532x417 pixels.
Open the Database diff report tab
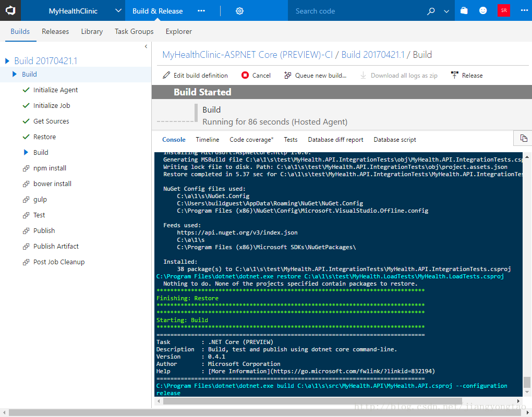click(x=335, y=140)
